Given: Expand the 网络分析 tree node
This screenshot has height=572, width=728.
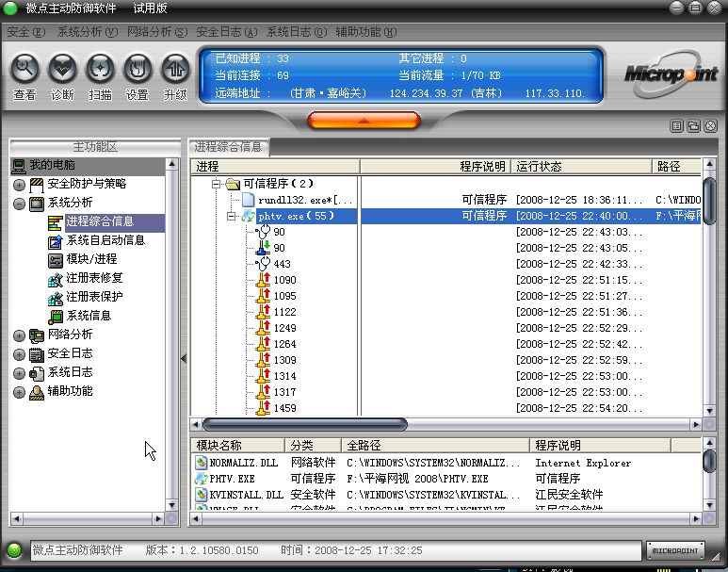Looking at the screenshot, I should 19,335.
